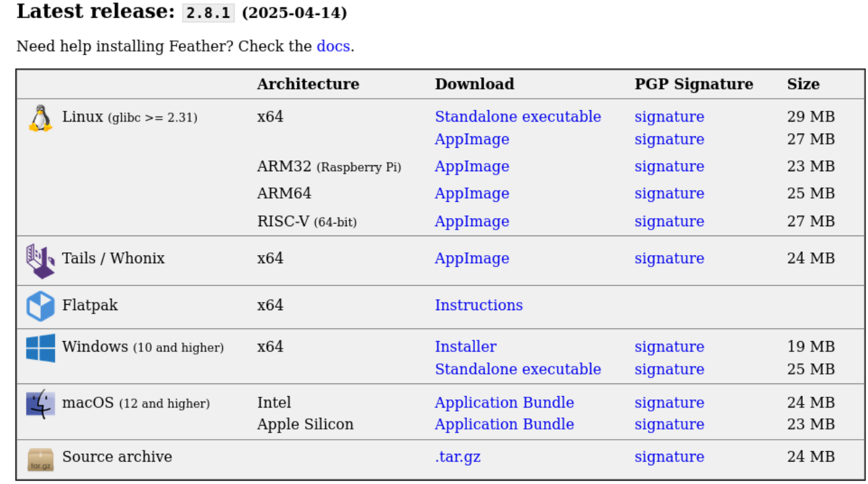Viewport: 868px width, 484px height.
Task: Click the 2.8.1 version number
Action: (208, 13)
